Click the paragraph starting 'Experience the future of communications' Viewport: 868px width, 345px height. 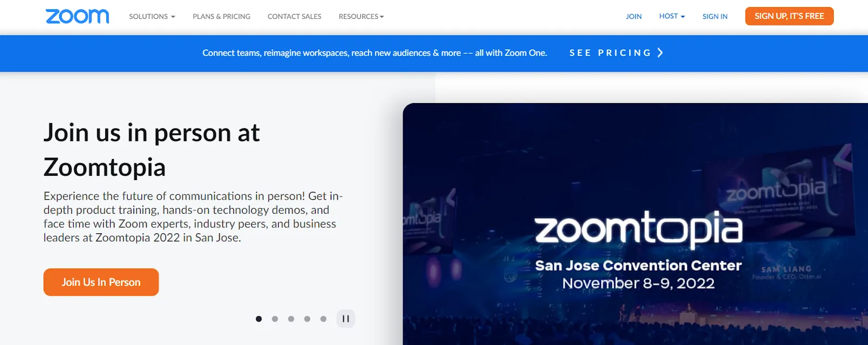coord(193,217)
